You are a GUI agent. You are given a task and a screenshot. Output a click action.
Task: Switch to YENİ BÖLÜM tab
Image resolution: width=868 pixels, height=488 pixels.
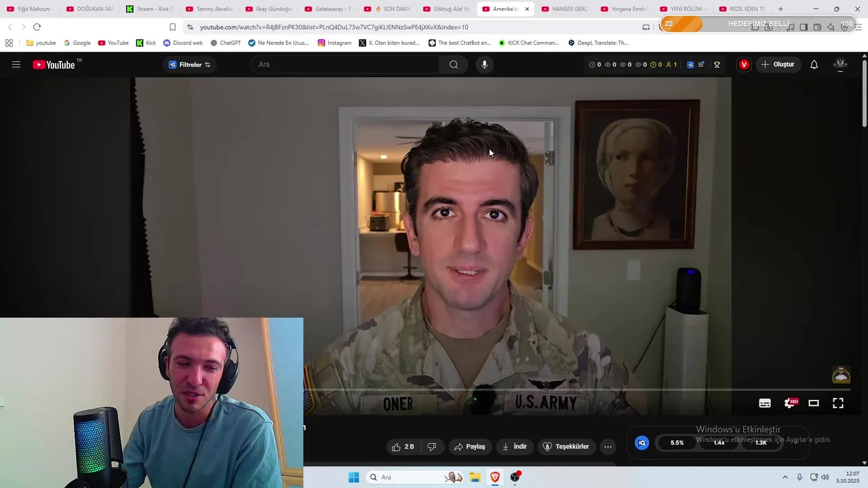pos(684,9)
